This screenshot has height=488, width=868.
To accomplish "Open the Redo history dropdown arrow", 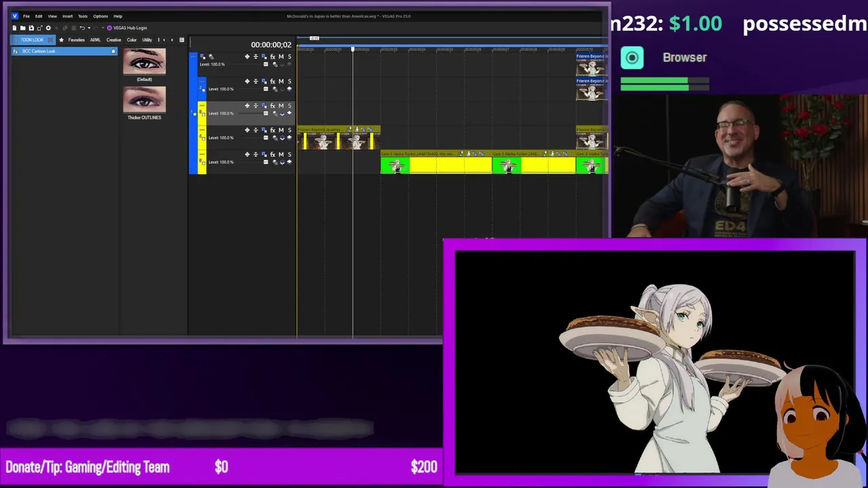I will [x=103, y=28].
